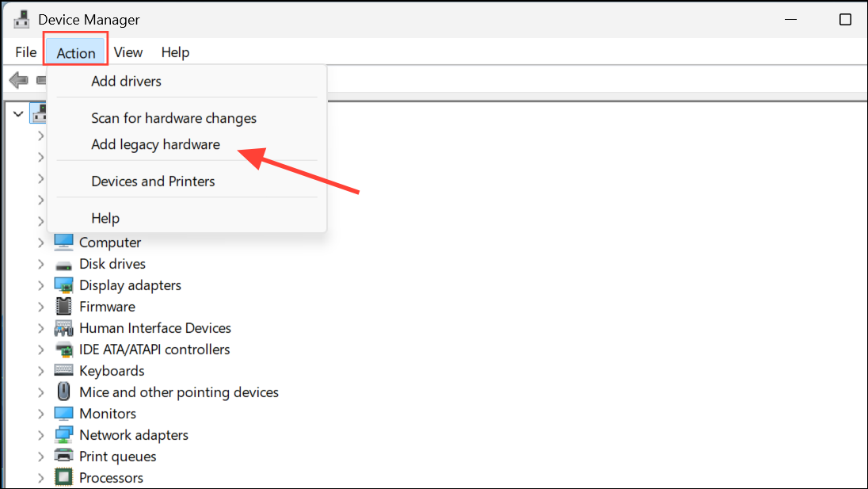Click the Processors chip icon
This screenshot has height=489, width=868.
(63, 478)
